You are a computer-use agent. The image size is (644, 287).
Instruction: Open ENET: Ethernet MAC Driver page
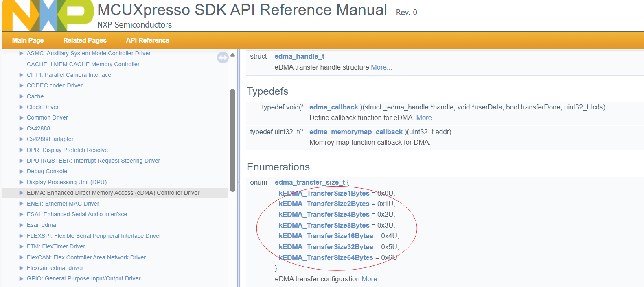pyautogui.click(x=63, y=204)
